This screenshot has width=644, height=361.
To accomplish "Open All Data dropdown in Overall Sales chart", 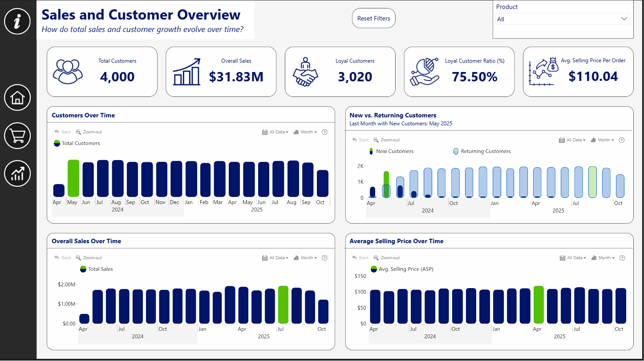I will [275, 258].
